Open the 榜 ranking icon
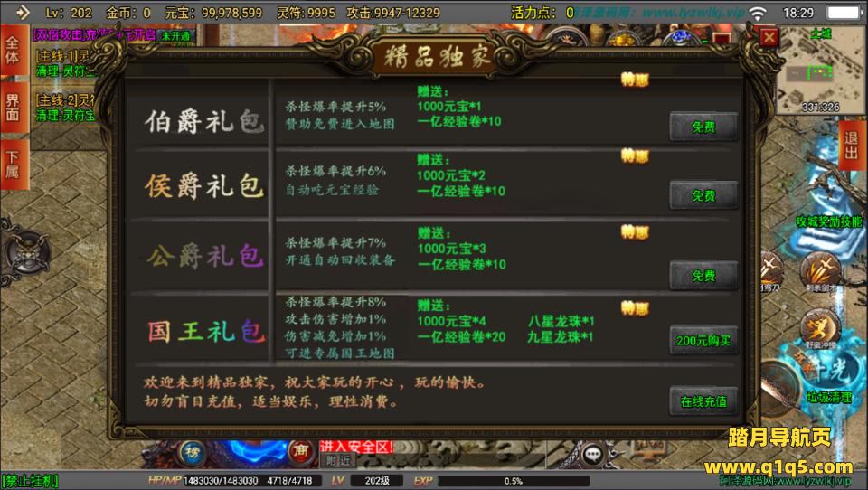868x490 pixels. pos(193,452)
